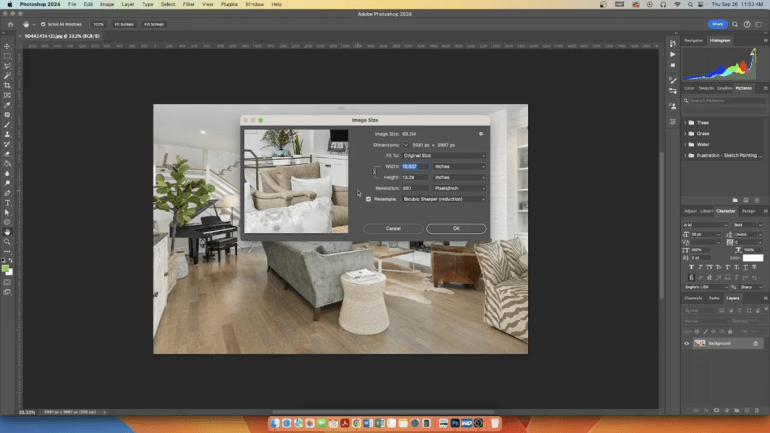Click the Image Size gear settings icon
This screenshot has width=770, height=433.
coord(481,133)
